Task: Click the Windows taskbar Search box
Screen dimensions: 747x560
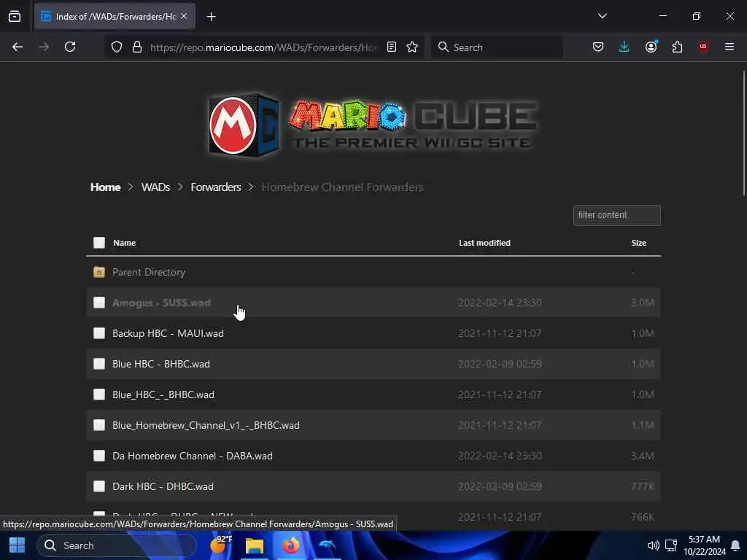Action: tap(117, 545)
